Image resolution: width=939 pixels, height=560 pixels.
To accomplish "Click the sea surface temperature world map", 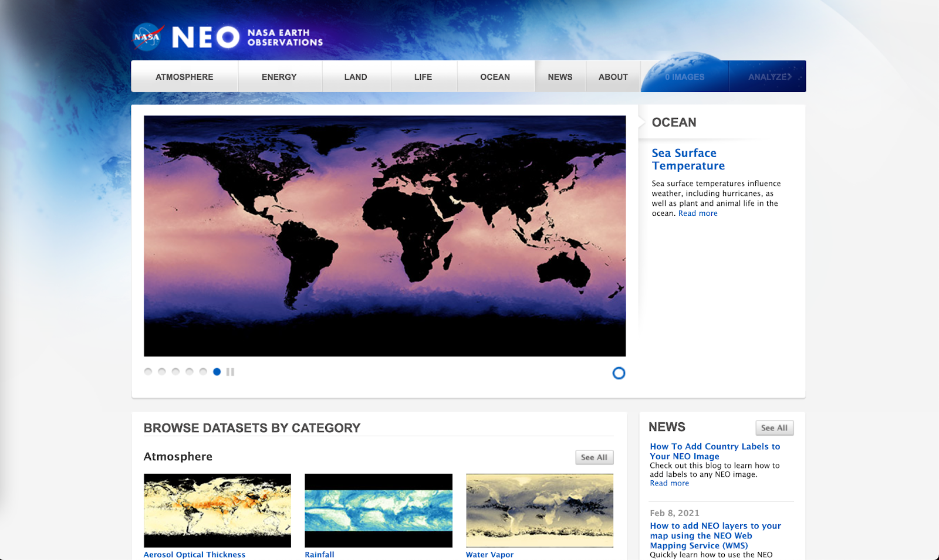I will (384, 236).
